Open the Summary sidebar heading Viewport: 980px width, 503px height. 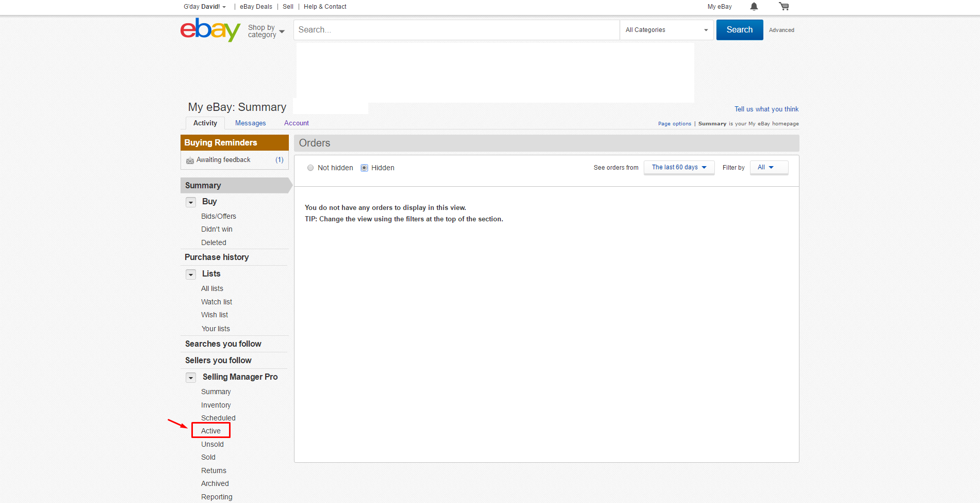(203, 185)
